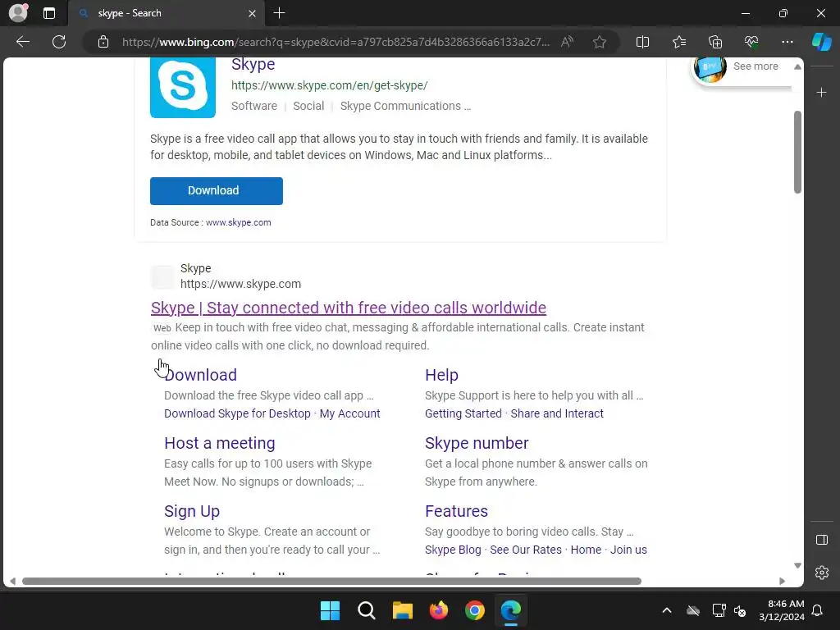Open the notifications bell icon
The width and height of the screenshot is (840, 630).
(818, 610)
